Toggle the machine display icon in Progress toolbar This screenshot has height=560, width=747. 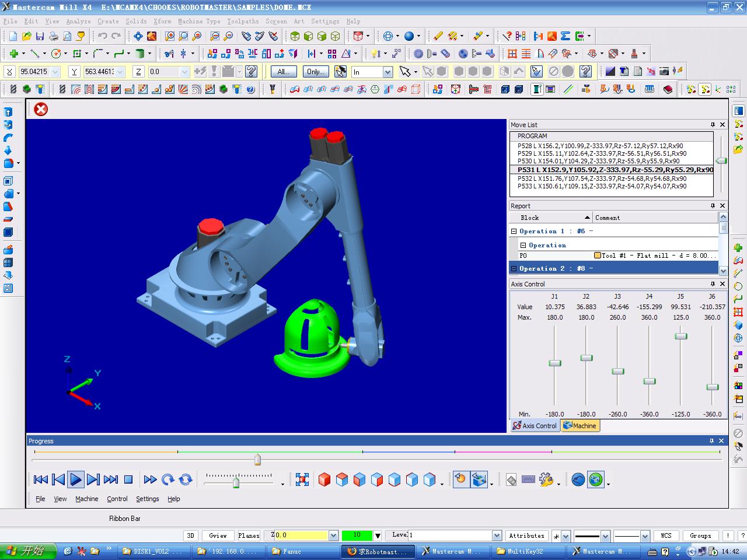(479, 480)
